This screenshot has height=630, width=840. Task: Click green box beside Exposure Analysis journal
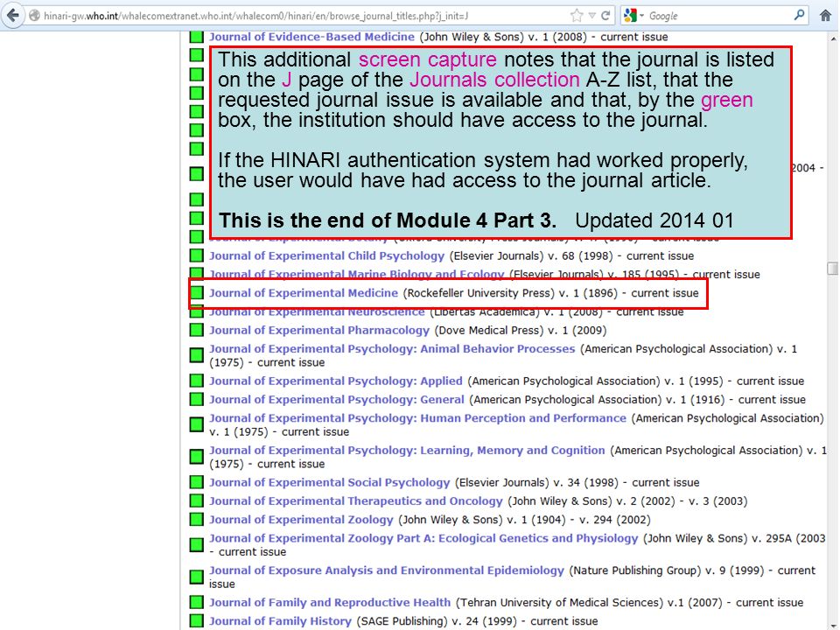click(x=197, y=577)
